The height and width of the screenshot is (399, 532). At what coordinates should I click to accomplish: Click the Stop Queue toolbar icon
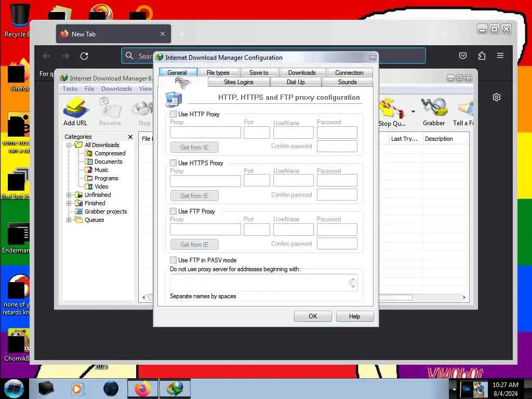click(393, 112)
